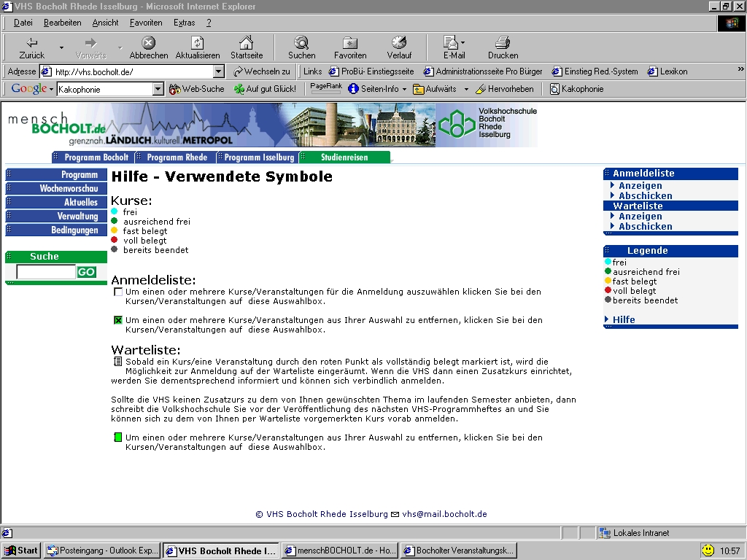Open the Google search box dropdown arrow
Image resolution: width=747 pixels, height=560 pixels.
coord(158,89)
